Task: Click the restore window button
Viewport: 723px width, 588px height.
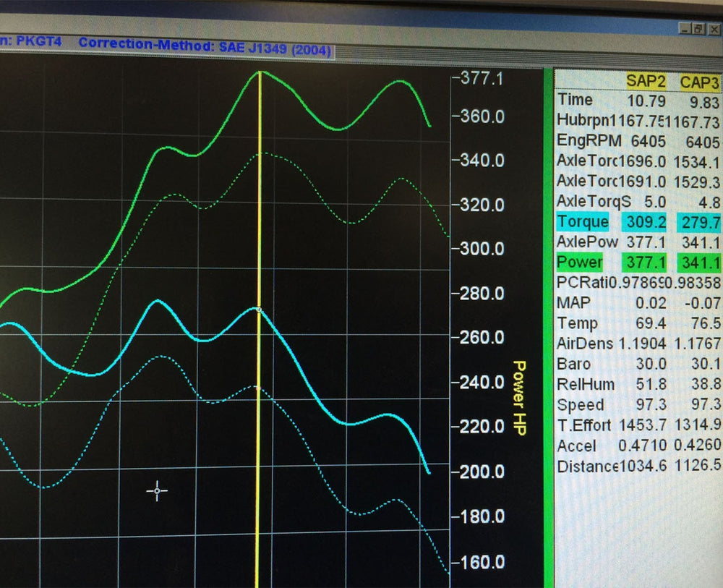Action: point(698,29)
